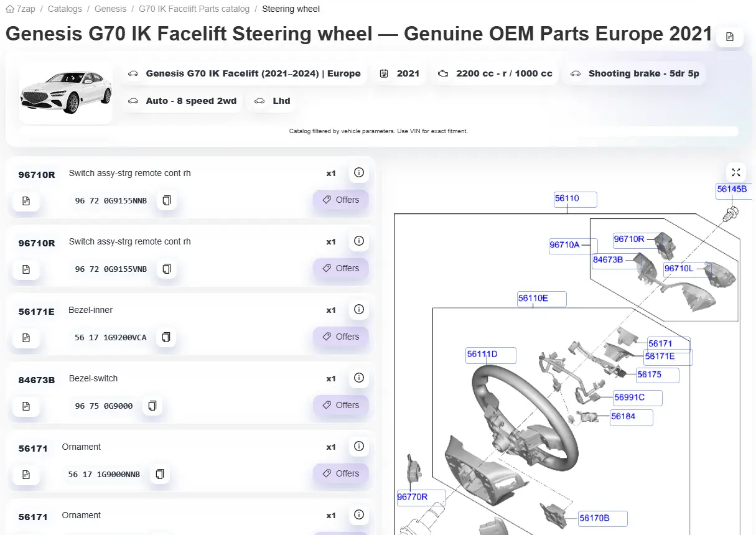
Task: Select diagram label 56110
Action: coord(575,199)
